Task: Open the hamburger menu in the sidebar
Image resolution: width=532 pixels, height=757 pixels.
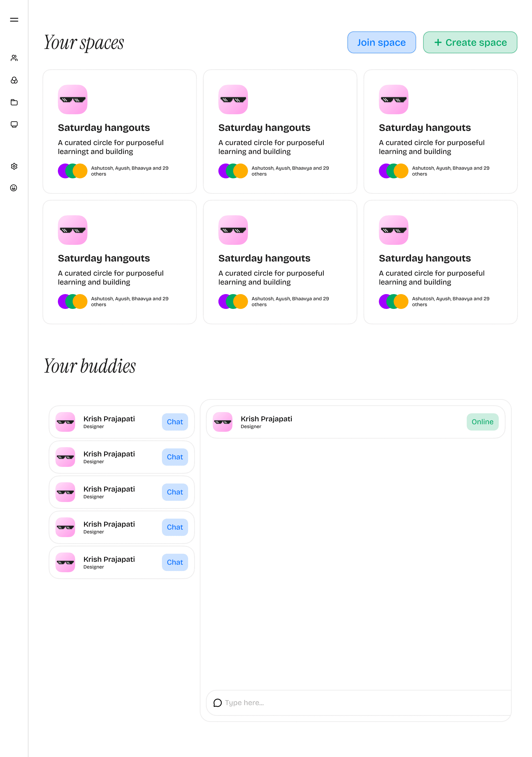Action: coord(14,19)
